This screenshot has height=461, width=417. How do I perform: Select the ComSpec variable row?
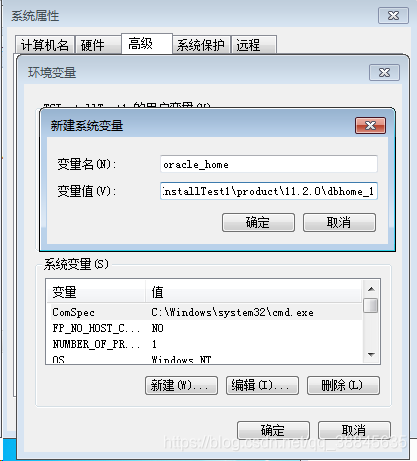pyautogui.click(x=206, y=312)
